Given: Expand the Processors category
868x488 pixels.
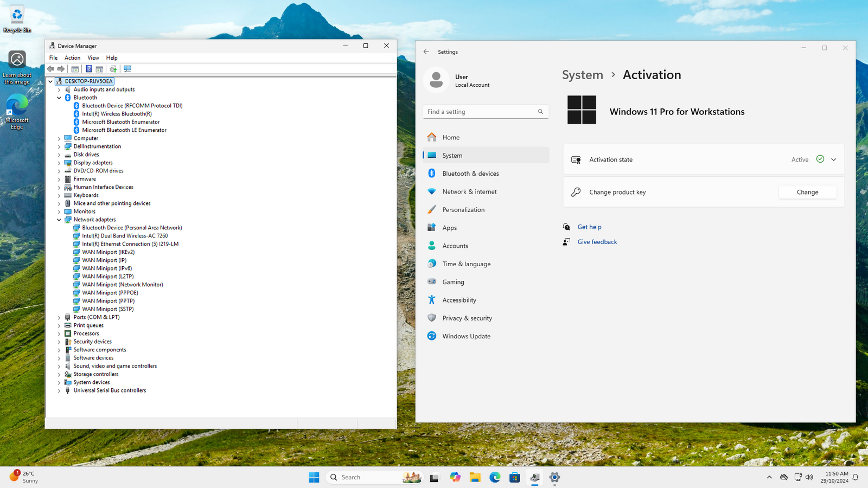Looking at the screenshot, I should (59, 333).
